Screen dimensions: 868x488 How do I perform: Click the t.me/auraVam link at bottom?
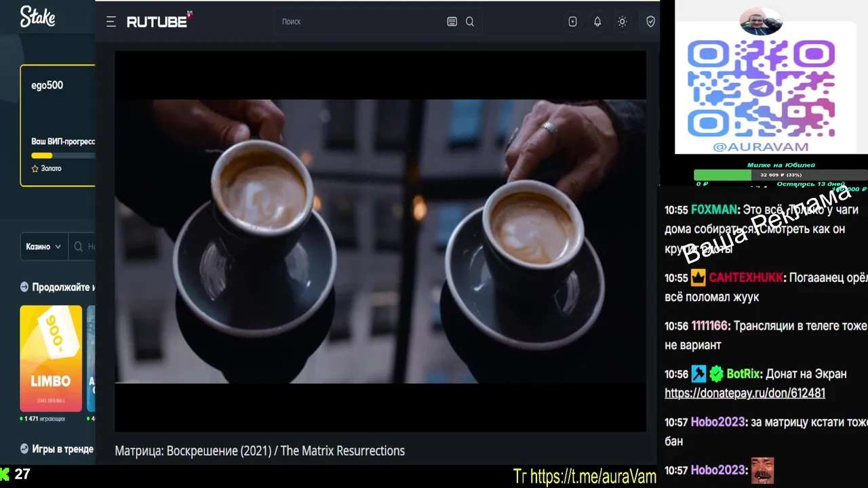[593, 476]
